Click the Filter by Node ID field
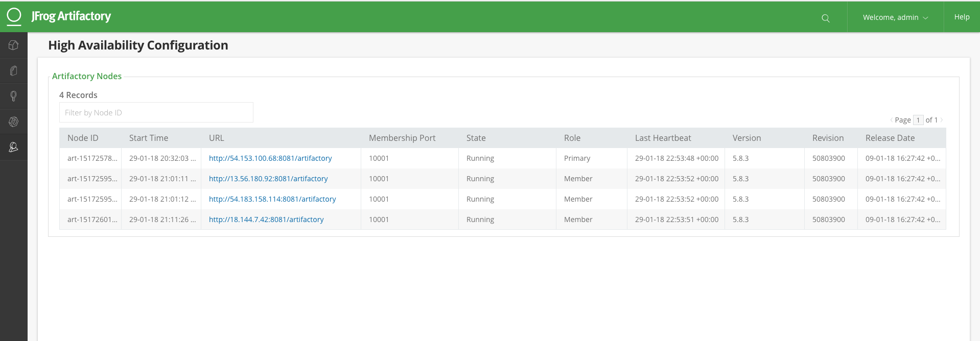Image resolution: width=980 pixels, height=341 pixels. click(156, 112)
